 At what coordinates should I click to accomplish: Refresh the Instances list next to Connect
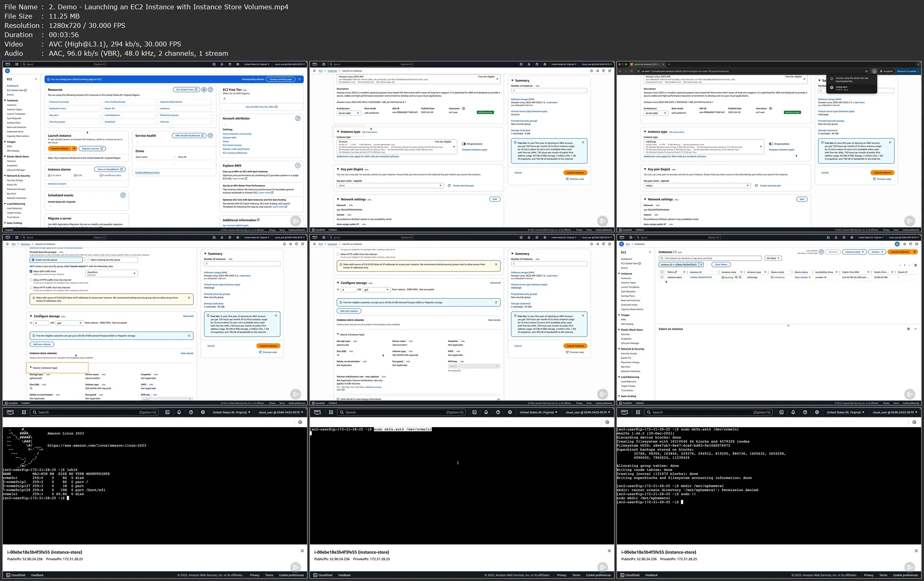[821, 252]
